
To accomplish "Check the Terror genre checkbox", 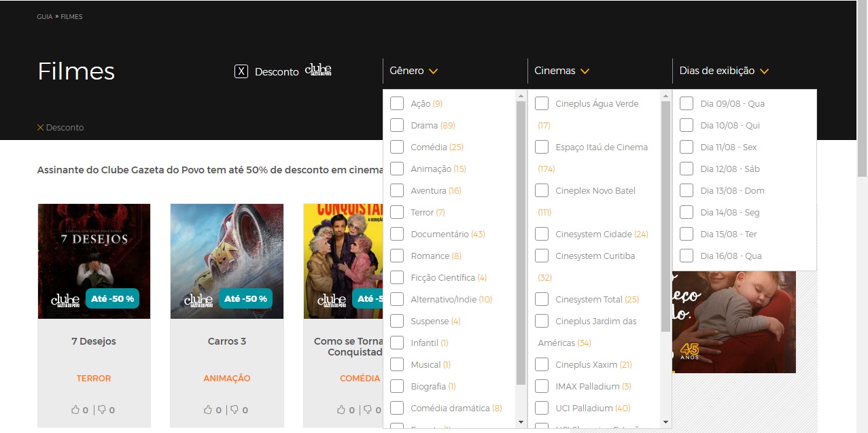I will click(x=397, y=212).
